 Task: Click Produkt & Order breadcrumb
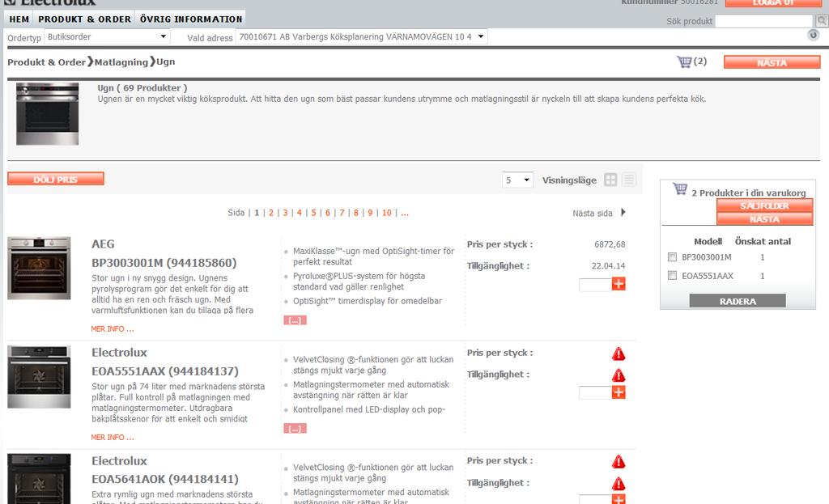pos(46,61)
